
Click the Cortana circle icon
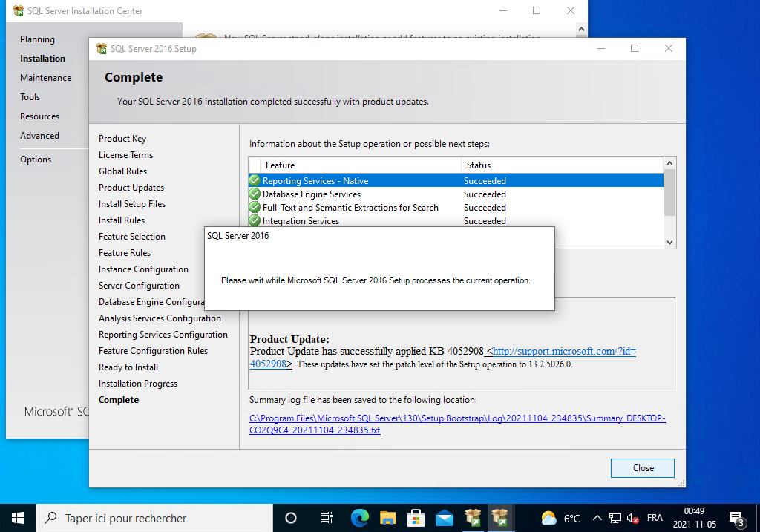tap(291, 518)
